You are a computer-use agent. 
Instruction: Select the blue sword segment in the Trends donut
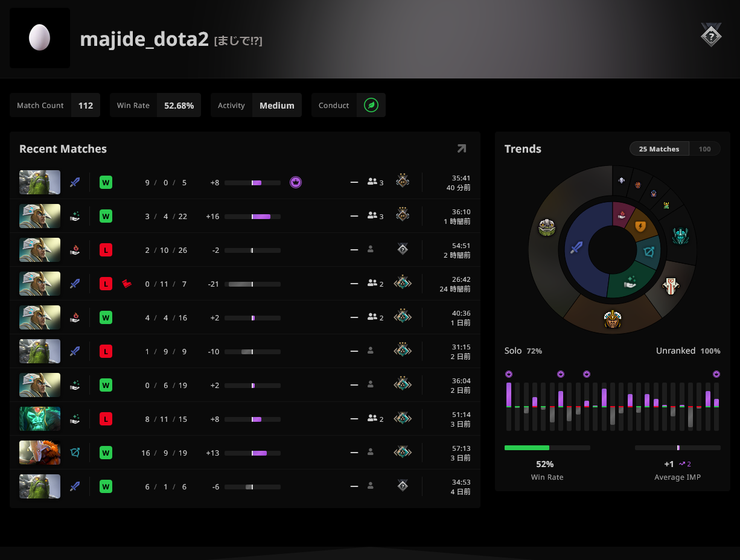(x=576, y=247)
